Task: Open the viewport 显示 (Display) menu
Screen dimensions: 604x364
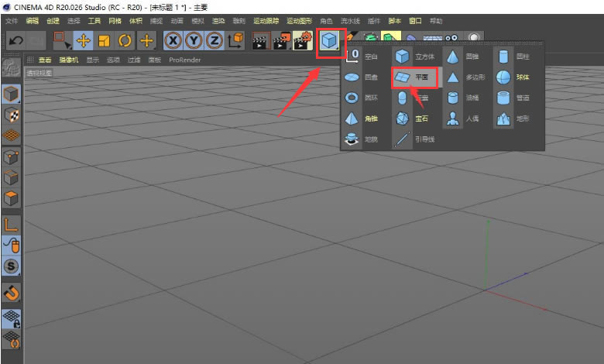Action: coord(92,60)
